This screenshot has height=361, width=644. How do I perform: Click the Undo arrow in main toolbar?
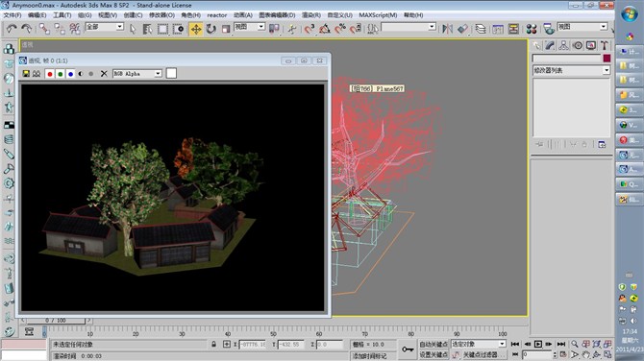[12, 28]
